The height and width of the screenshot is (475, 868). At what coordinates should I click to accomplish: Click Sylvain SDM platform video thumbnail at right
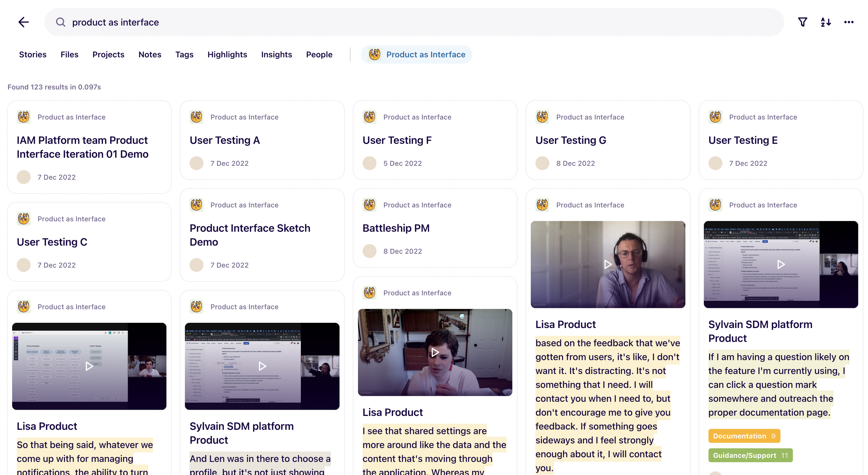781,264
